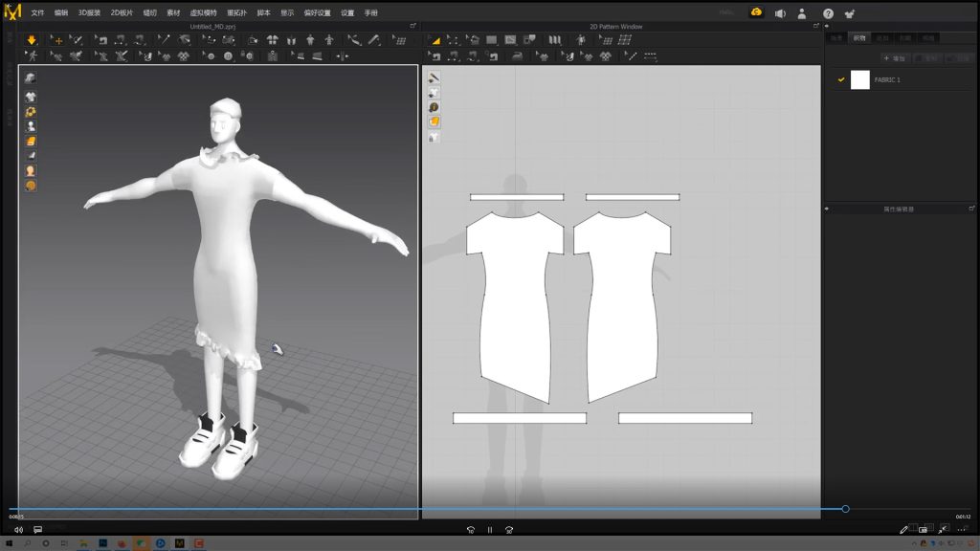Click the orange head avatar icon in 3D sidebar

[x=31, y=170]
